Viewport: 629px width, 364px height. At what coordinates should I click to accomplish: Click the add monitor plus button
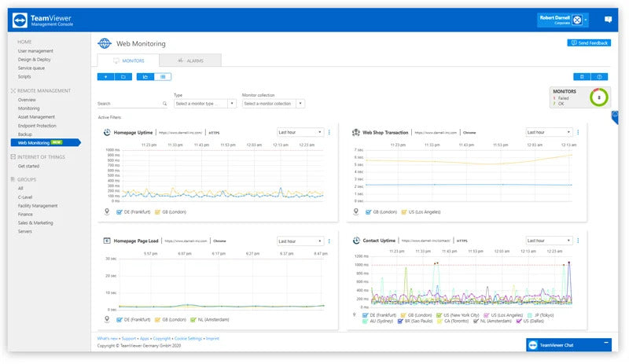coord(105,77)
